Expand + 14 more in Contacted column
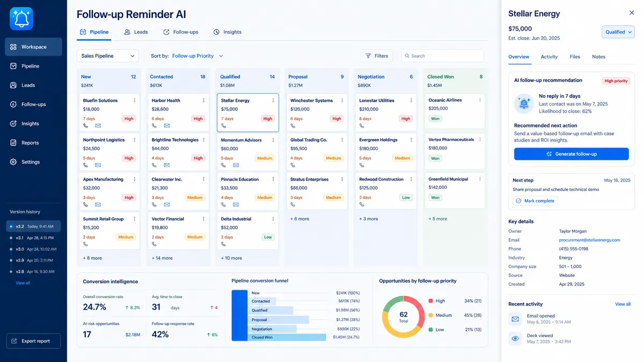 click(x=162, y=258)
